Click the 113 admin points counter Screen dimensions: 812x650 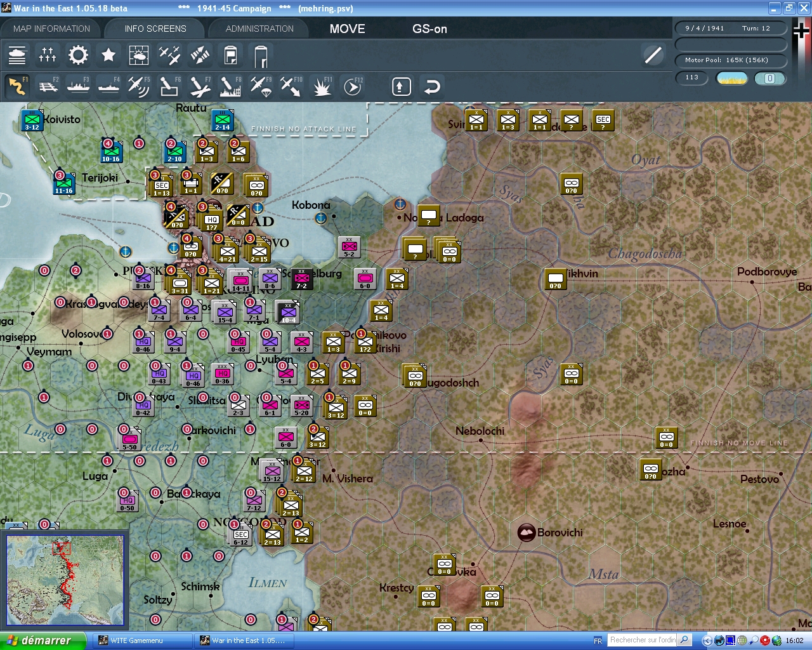click(x=691, y=77)
